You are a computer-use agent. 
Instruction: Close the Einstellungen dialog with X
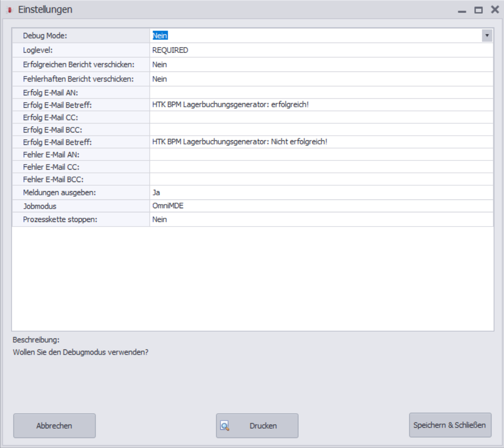tap(495, 10)
